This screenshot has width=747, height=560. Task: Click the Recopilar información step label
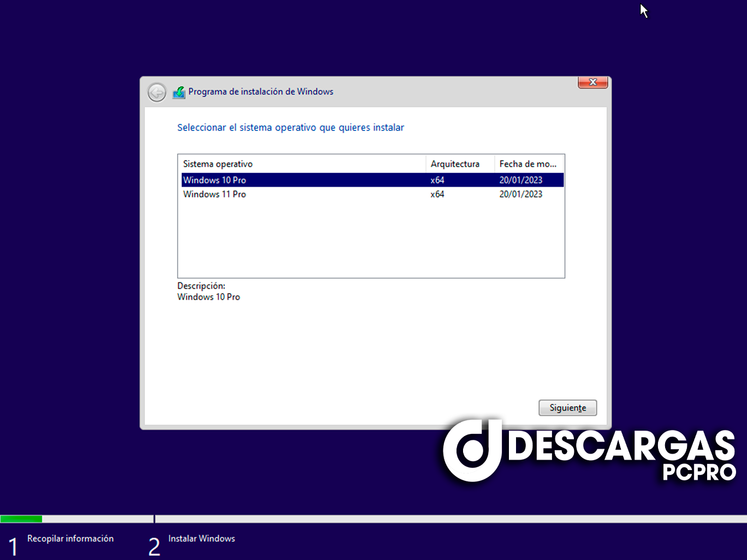[70, 539]
